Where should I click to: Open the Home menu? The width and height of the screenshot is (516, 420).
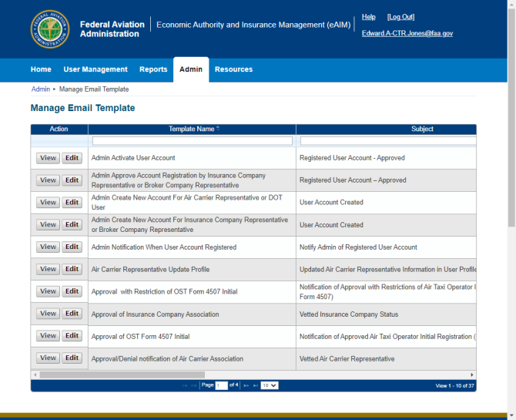(x=41, y=69)
